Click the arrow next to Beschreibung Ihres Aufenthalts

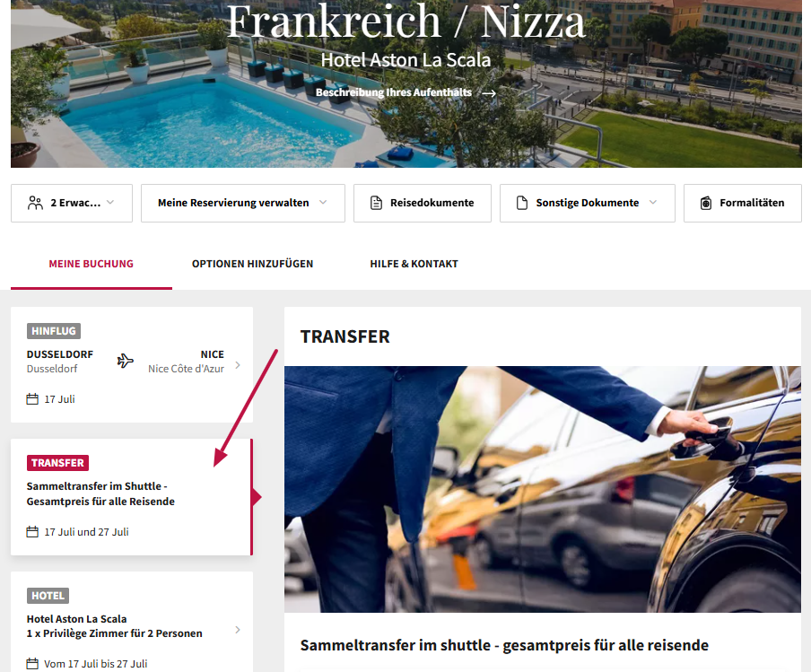coord(489,93)
